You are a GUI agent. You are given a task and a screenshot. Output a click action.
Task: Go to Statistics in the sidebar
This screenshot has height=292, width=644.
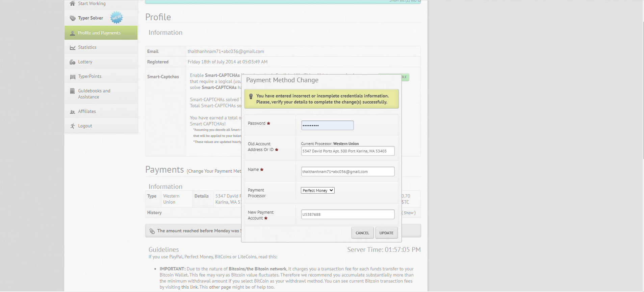coord(101,47)
